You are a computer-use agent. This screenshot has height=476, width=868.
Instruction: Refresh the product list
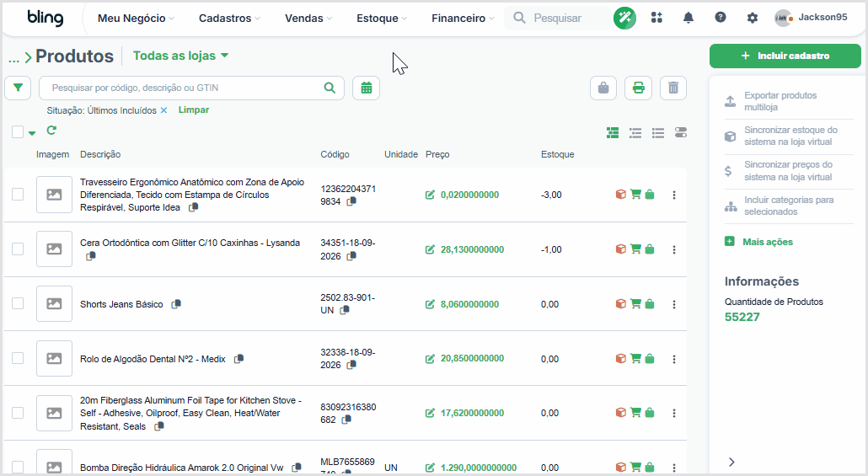coord(51,131)
